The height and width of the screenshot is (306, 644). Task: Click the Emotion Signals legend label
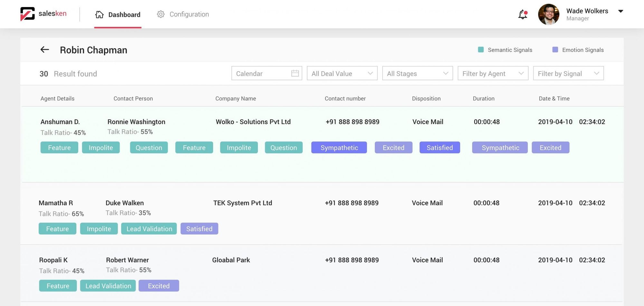(583, 50)
